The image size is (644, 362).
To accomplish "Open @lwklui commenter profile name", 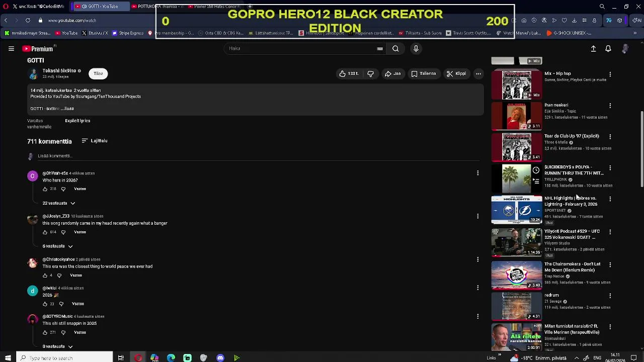I will click(x=49, y=288).
